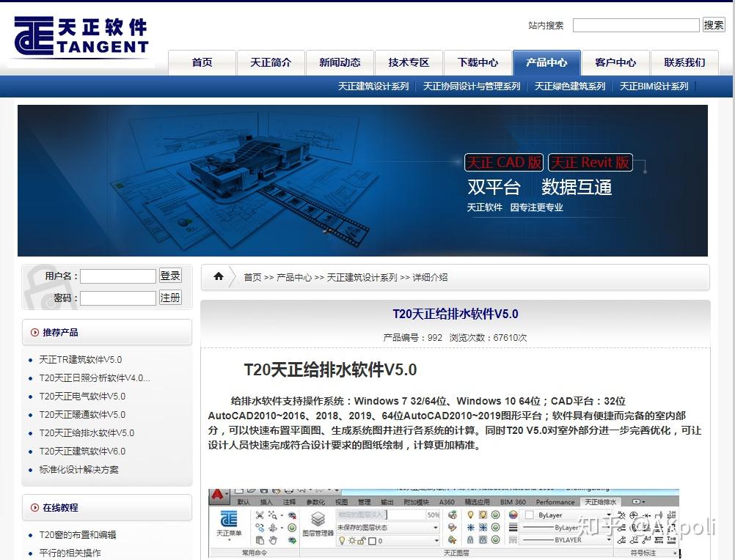Select the A360 ribbon tab
Image resolution: width=735 pixels, height=560 pixels.
tap(447, 502)
